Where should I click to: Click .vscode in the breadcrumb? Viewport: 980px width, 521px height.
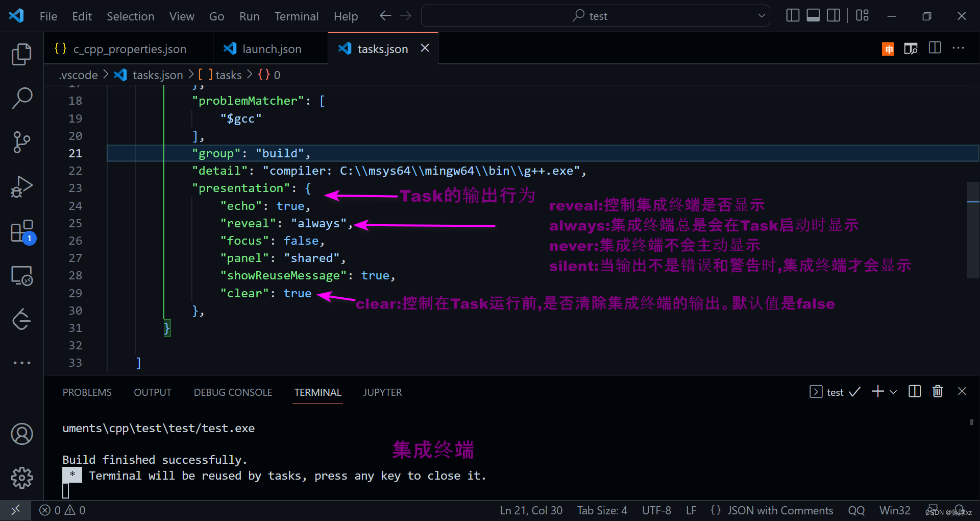click(78, 75)
